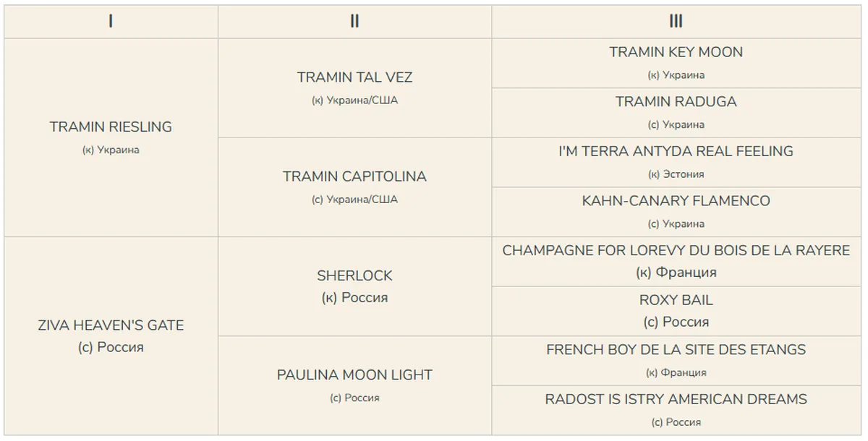Open ZIVA HEAVEN'S GATE pedigree entry
The width and height of the screenshot is (868, 441).
coord(111,325)
